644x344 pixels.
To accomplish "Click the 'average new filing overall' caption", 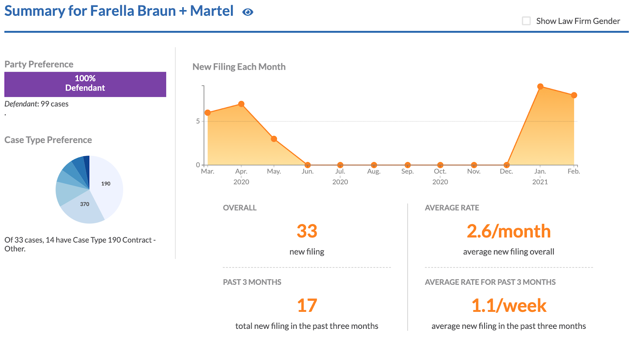I will 509,252.
